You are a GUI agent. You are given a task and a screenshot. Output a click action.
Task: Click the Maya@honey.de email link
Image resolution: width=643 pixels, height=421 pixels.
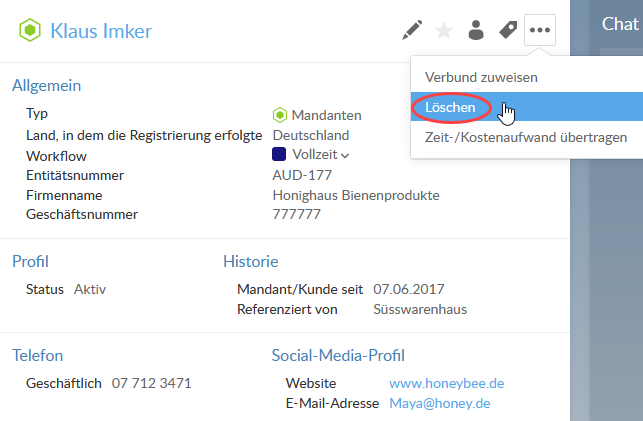440,403
